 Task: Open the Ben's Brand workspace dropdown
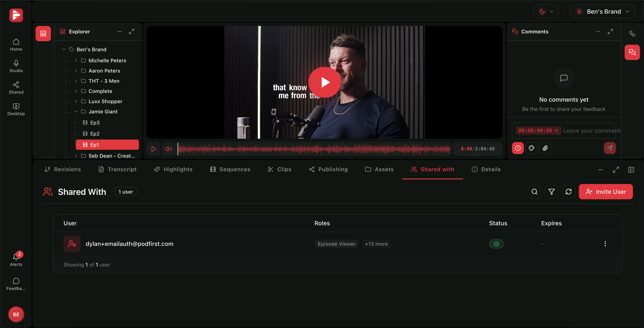point(602,11)
